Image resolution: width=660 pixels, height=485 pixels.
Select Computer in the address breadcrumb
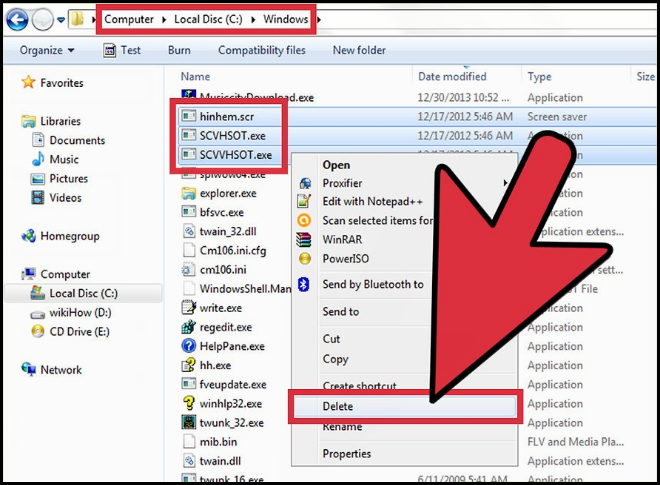click(x=129, y=19)
